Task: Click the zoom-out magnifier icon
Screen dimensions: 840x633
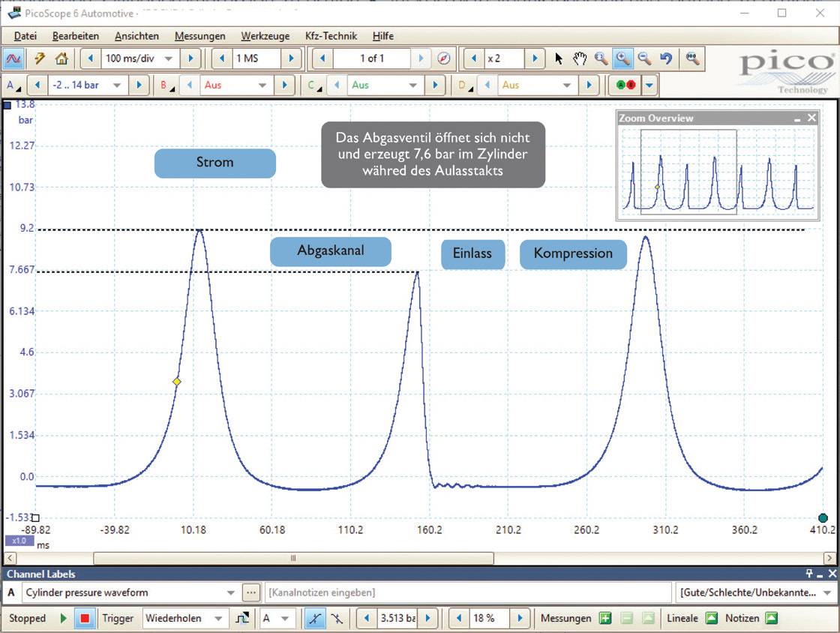Action: [643, 58]
